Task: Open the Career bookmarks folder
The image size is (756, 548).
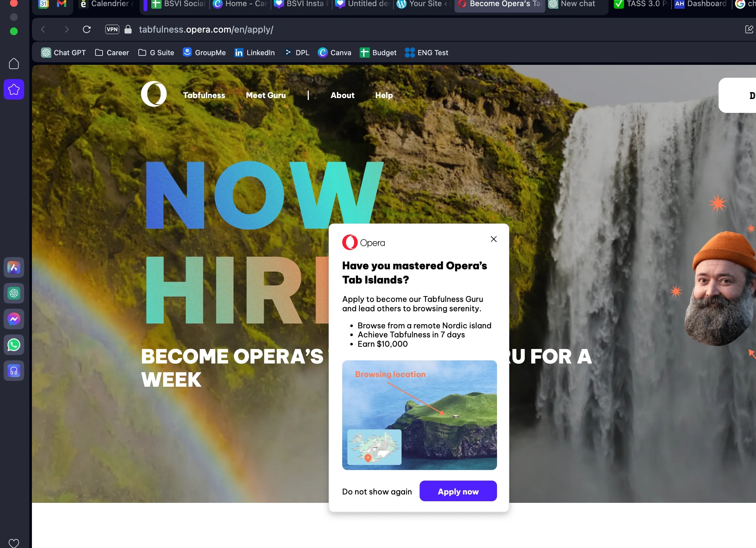Action: [x=112, y=53]
